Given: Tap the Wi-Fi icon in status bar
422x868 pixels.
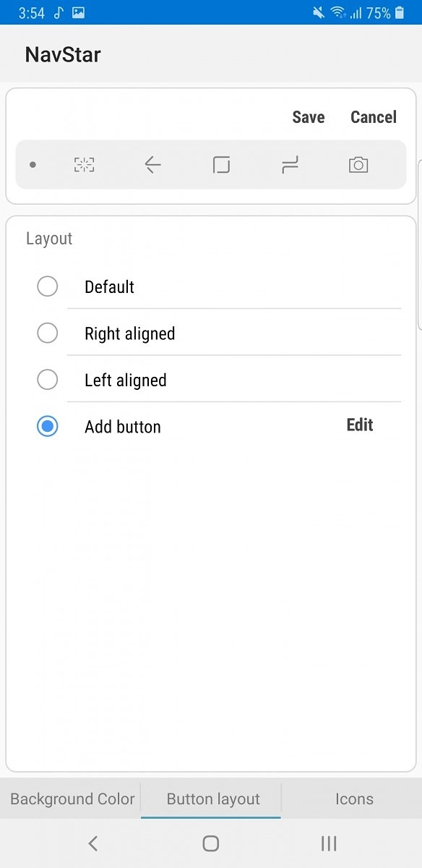Looking at the screenshot, I should [x=337, y=12].
